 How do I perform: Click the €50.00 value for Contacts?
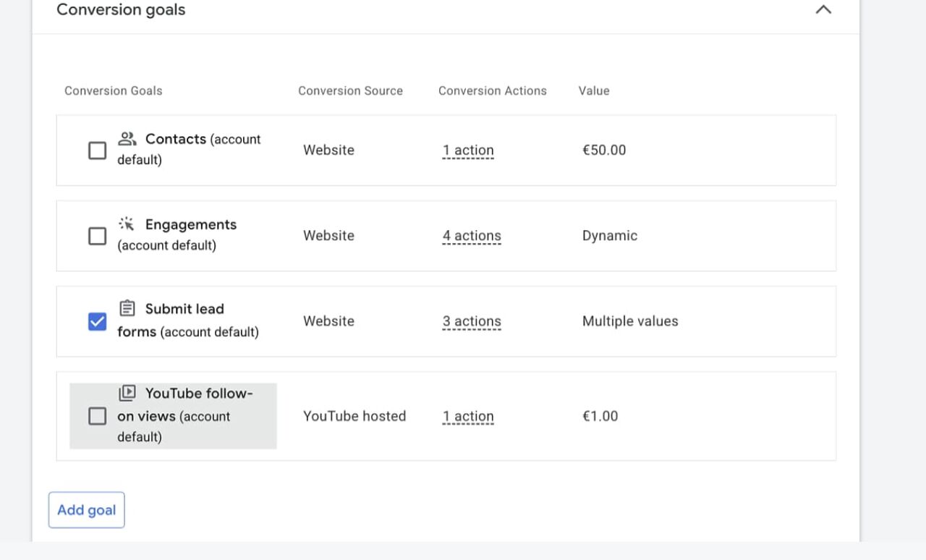click(x=604, y=150)
